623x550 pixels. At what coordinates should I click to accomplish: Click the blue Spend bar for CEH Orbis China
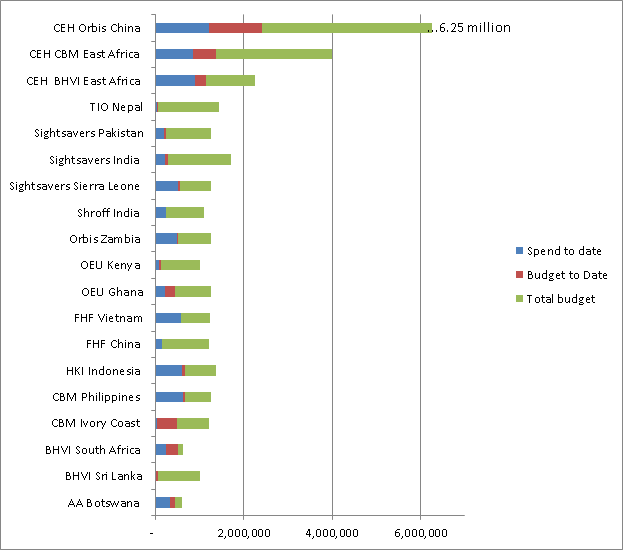182,28
